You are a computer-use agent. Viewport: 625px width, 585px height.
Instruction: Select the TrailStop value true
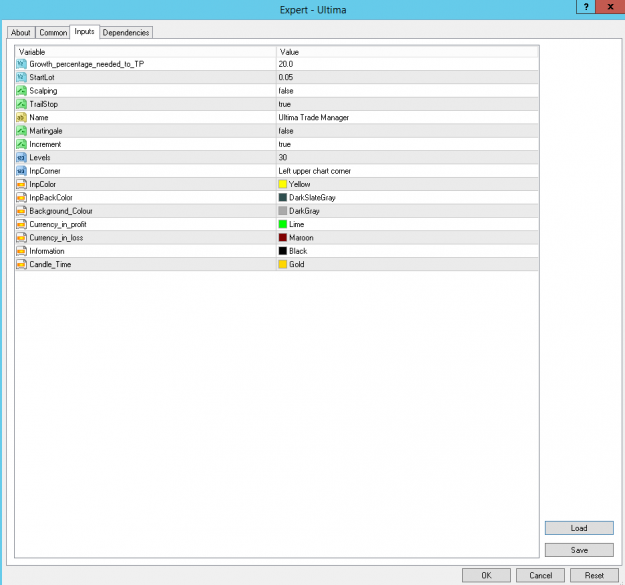(285, 104)
